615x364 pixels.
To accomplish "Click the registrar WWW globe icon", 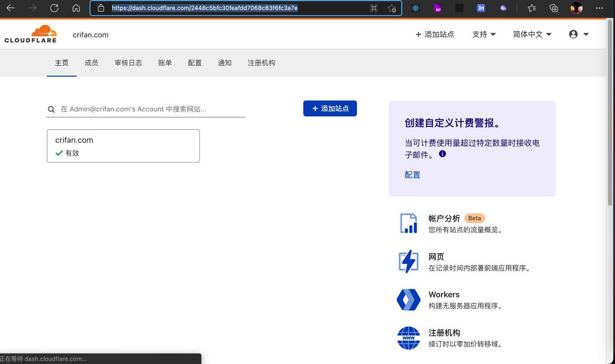I will click(409, 338).
